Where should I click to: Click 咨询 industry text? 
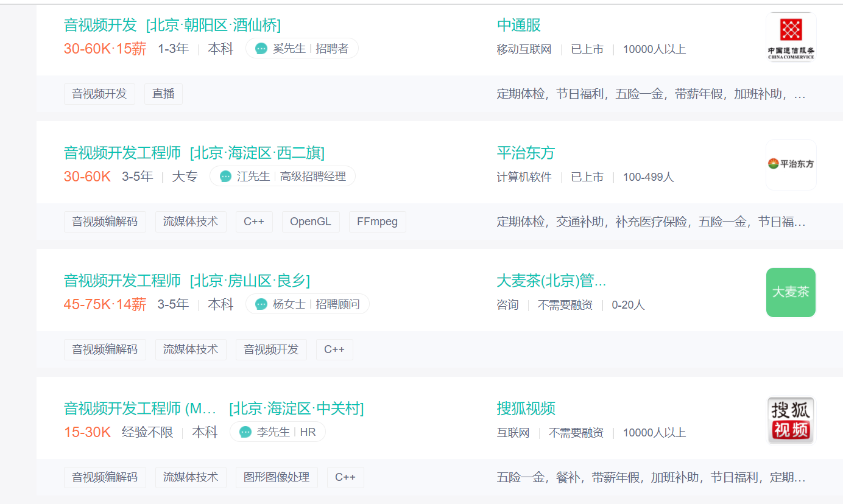(508, 305)
